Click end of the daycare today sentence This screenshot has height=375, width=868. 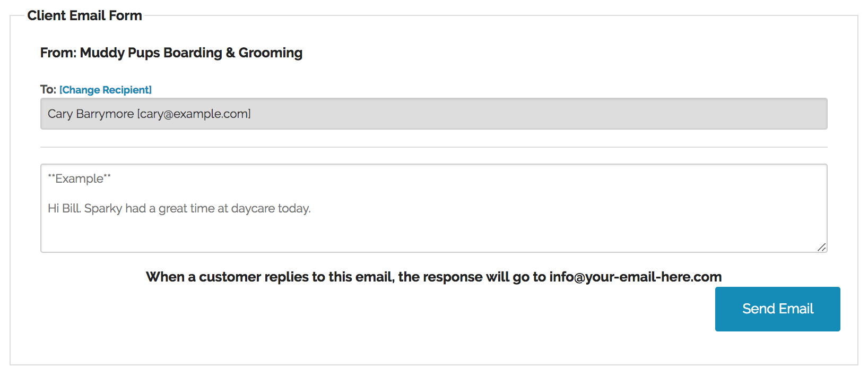(x=311, y=209)
